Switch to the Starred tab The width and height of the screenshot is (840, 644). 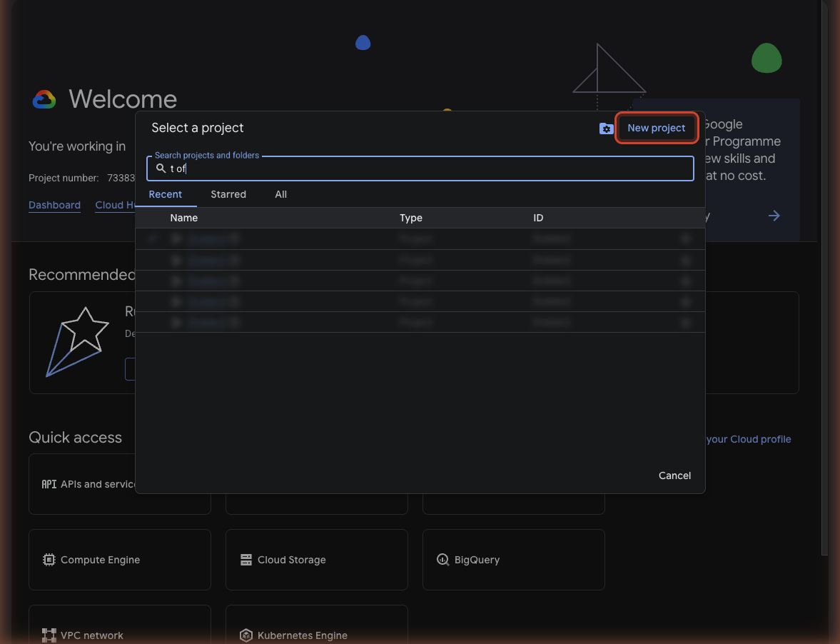coord(228,194)
